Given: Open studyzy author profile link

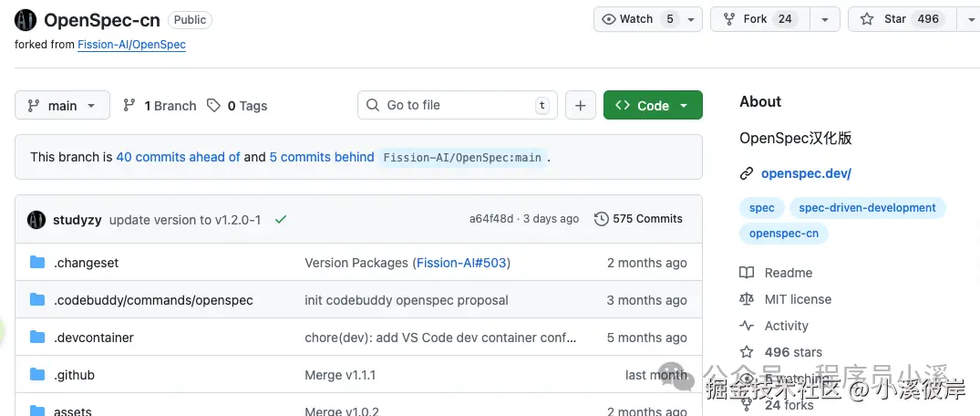Looking at the screenshot, I should [x=77, y=220].
